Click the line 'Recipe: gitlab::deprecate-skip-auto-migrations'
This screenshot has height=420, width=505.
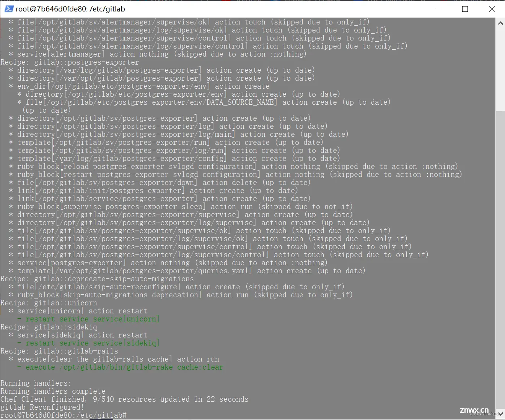97,279
